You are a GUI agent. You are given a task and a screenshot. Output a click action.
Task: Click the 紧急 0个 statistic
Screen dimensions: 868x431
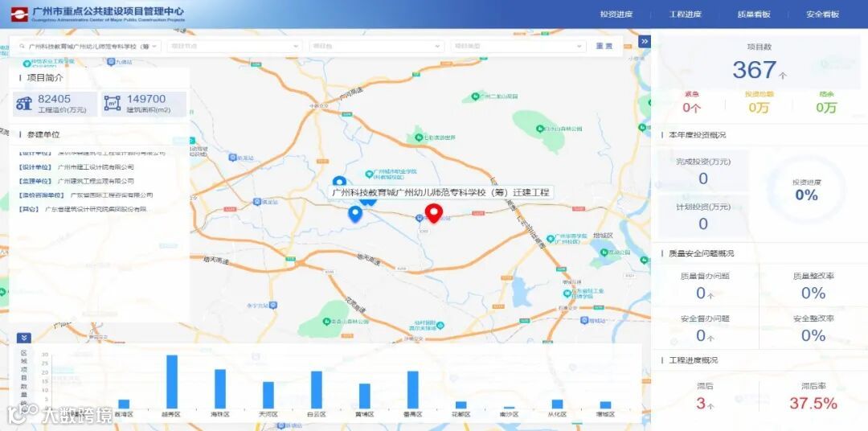tap(691, 102)
